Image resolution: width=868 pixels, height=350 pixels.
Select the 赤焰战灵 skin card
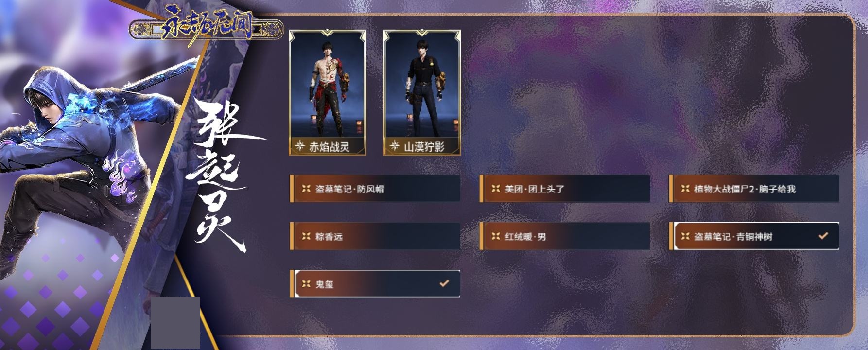point(328,93)
